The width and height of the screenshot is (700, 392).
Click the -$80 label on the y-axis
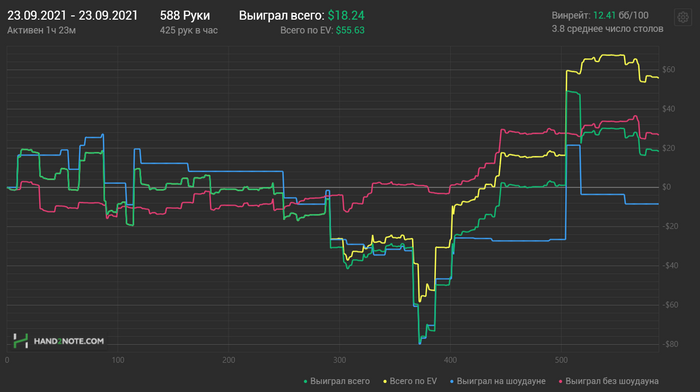click(x=670, y=344)
